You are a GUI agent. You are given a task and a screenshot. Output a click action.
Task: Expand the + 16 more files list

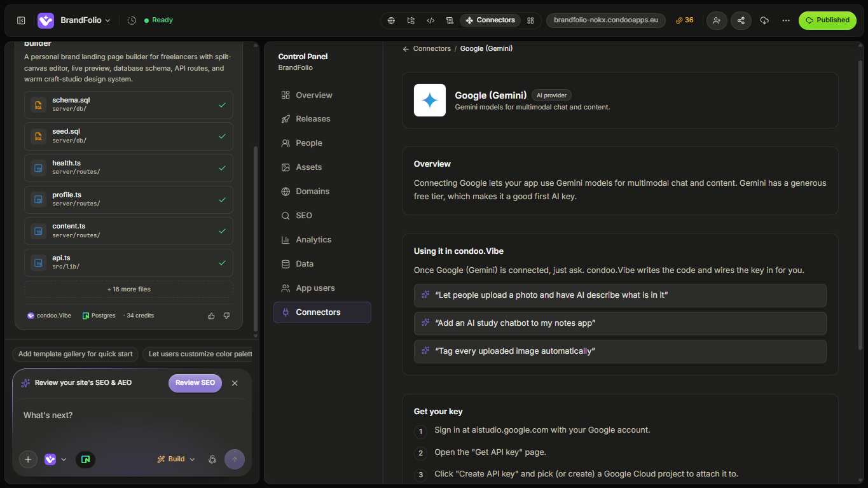pos(128,289)
